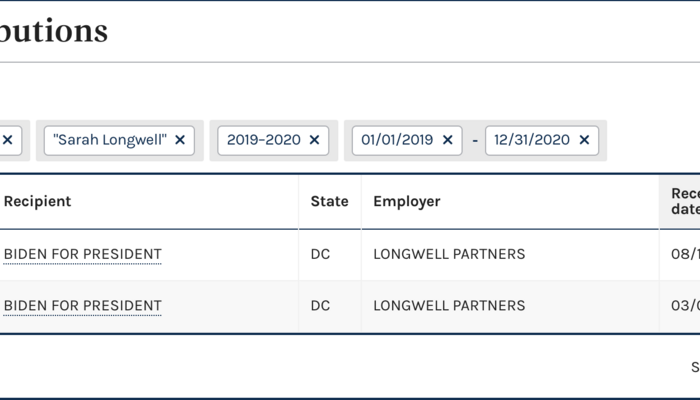This screenshot has width=700, height=400.
Task: Sort by the State column header
Action: pos(329,201)
